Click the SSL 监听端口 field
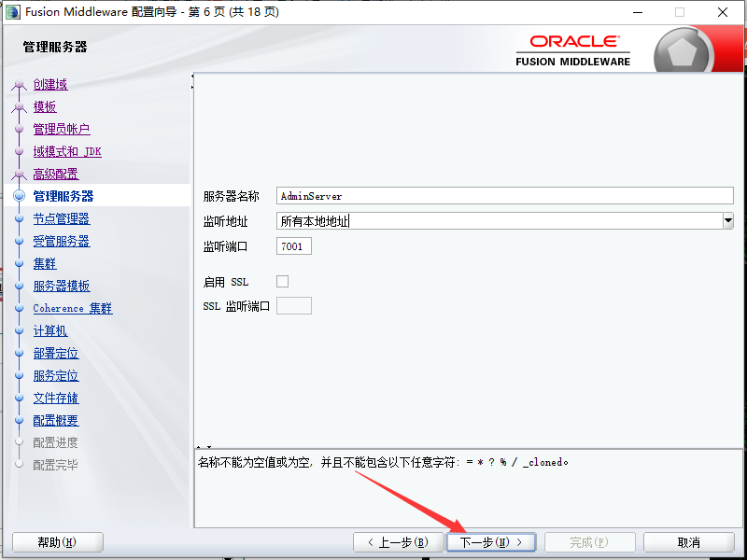Viewport: 747px width, 560px height. coord(294,306)
